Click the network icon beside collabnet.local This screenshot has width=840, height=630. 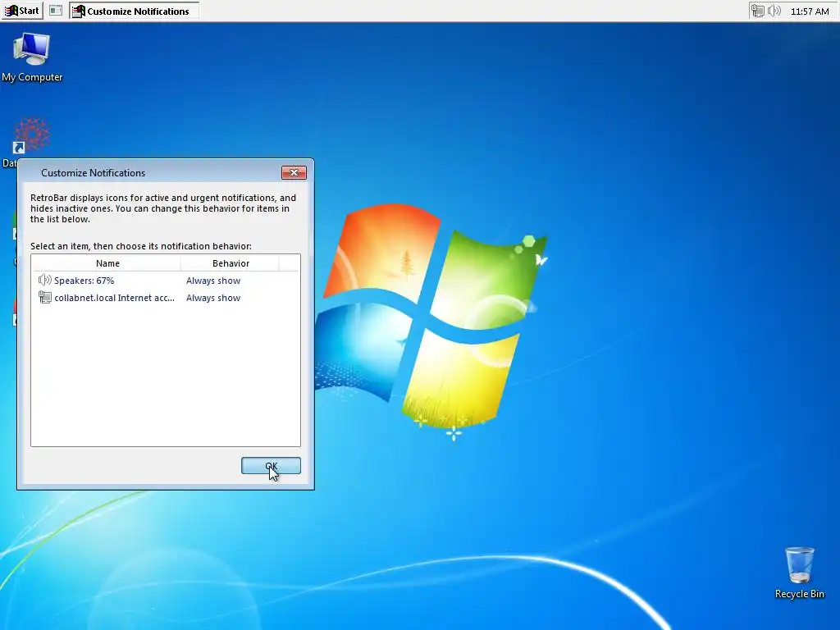[45, 297]
